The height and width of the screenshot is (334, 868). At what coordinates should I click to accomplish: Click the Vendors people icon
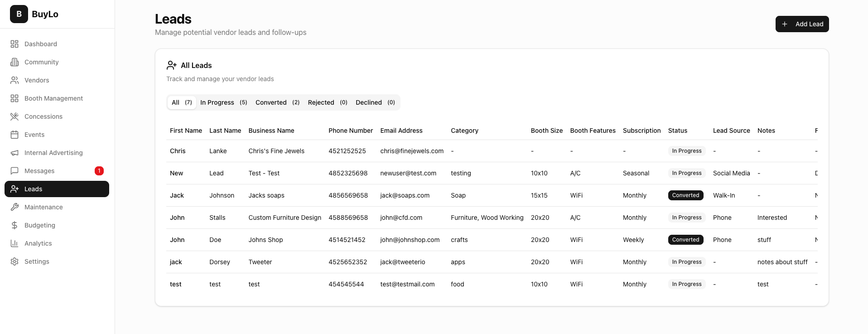tap(14, 80)
